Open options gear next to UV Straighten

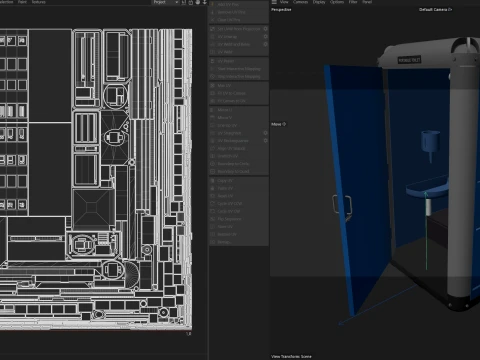pyautogui.click(x=266, y=133)
